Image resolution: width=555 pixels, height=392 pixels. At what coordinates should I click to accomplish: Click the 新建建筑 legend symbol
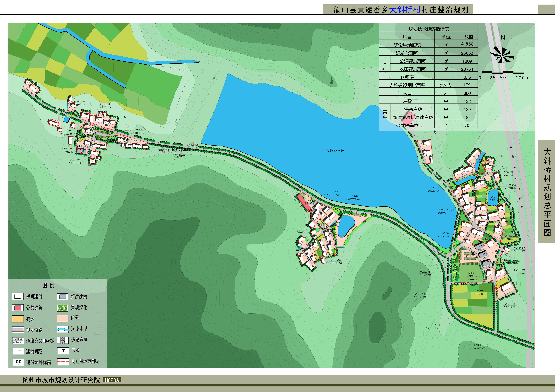pos(63,297)
